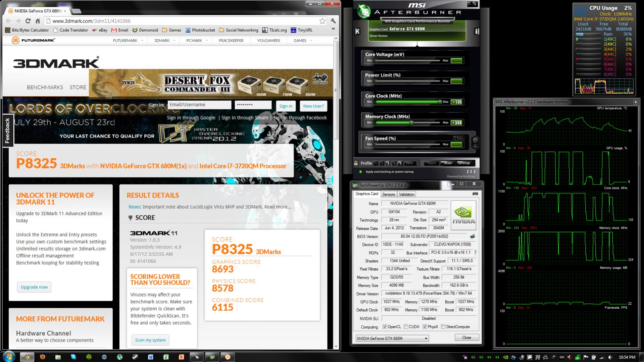Click Scan my system button
The image size is (644, 362).
[x=150, y=340]
